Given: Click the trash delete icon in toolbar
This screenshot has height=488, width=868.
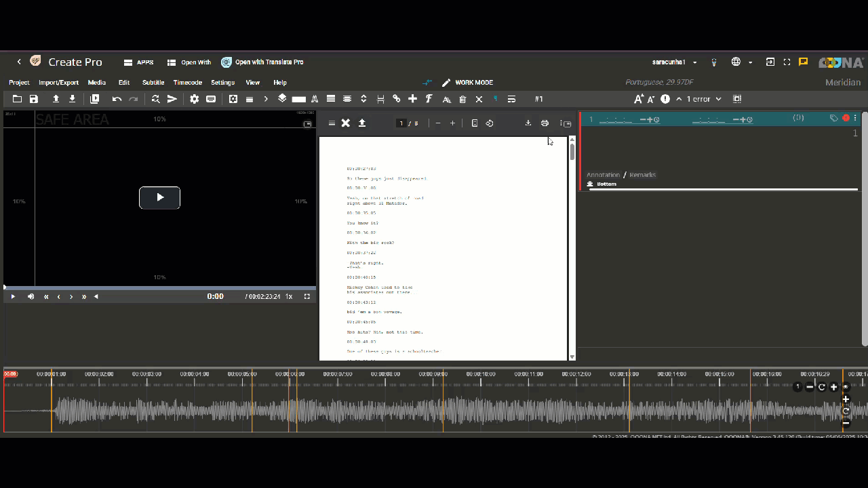Looking at the screenshot, I should pos(462,99).
